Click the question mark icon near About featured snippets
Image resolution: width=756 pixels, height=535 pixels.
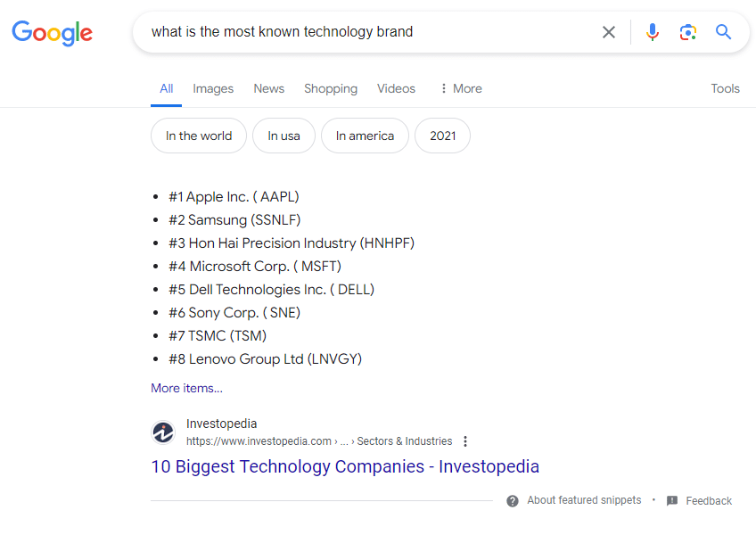[513, 500]
